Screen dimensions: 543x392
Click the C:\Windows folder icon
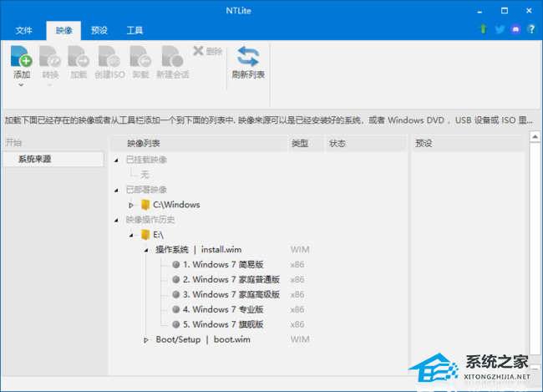pos(145,205)
